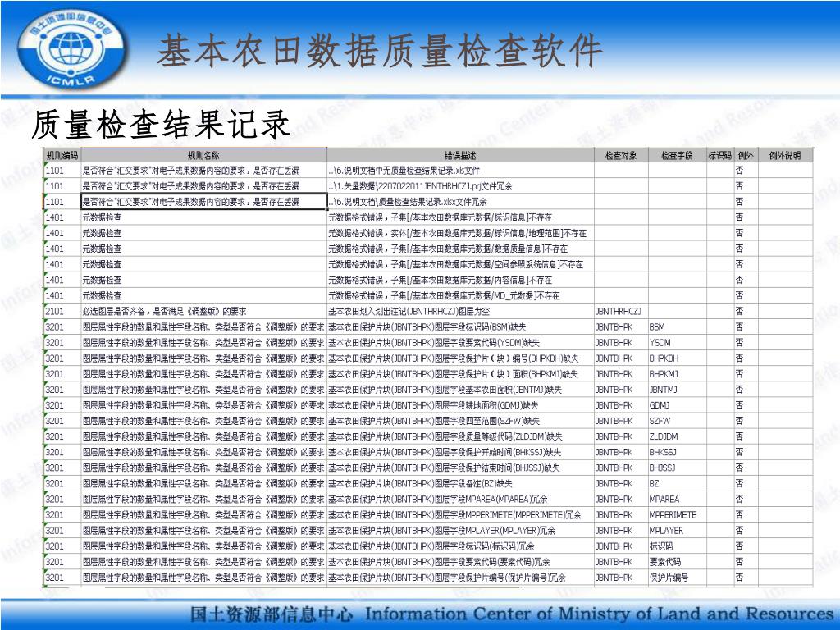Select the MPPERIMETE check field cell
Screen dimensions: 840x630
click(677, 514)
